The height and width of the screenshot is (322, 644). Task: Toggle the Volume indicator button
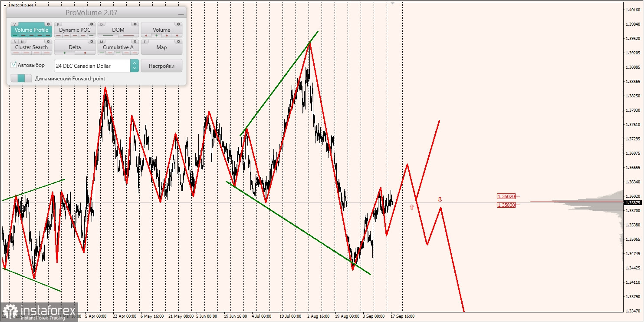pyautogui.click(x=161, y=30)
